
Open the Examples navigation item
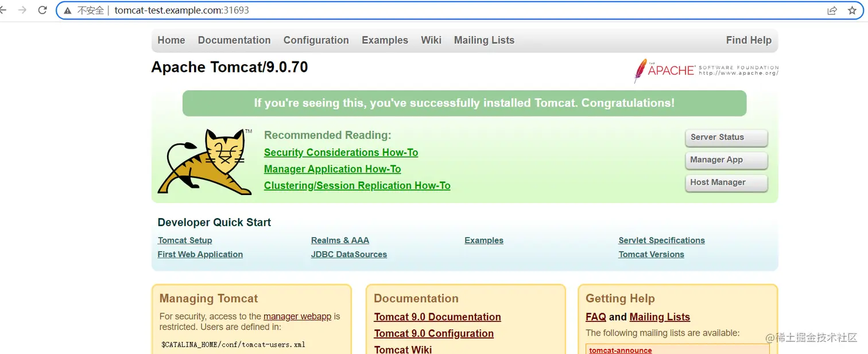click(x=385, y=40)
